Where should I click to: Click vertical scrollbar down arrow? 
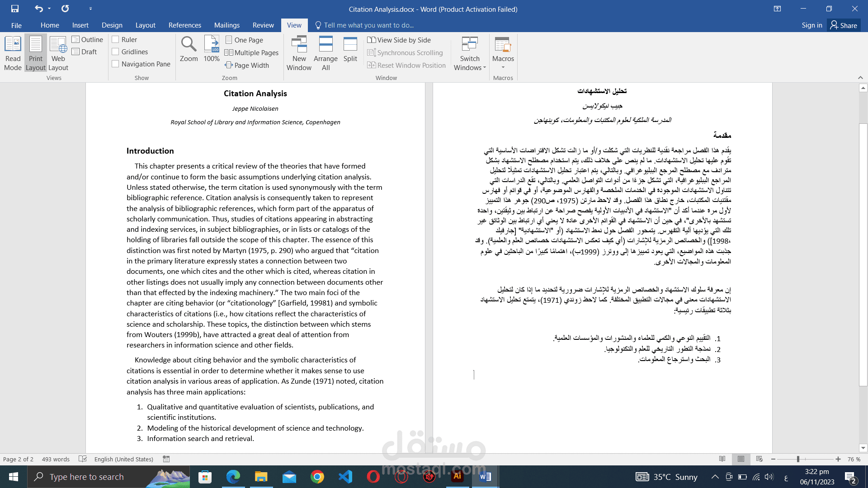click(863, 448)
